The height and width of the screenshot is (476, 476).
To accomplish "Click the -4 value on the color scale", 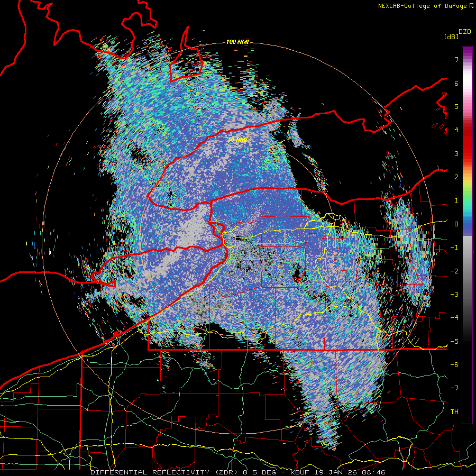I will [x=454, y=318].
